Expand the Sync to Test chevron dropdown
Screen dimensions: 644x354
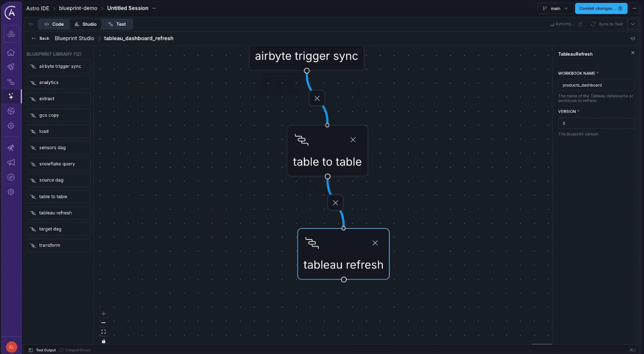(633, 24)
